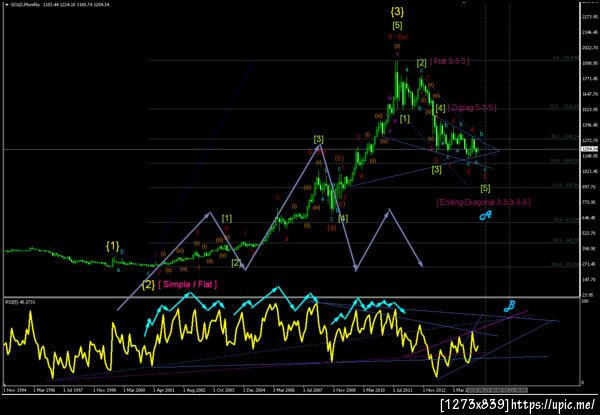The image size is (600, 415).
Task: Select the blue script B label in RSI pane
Action: [509, 306]
